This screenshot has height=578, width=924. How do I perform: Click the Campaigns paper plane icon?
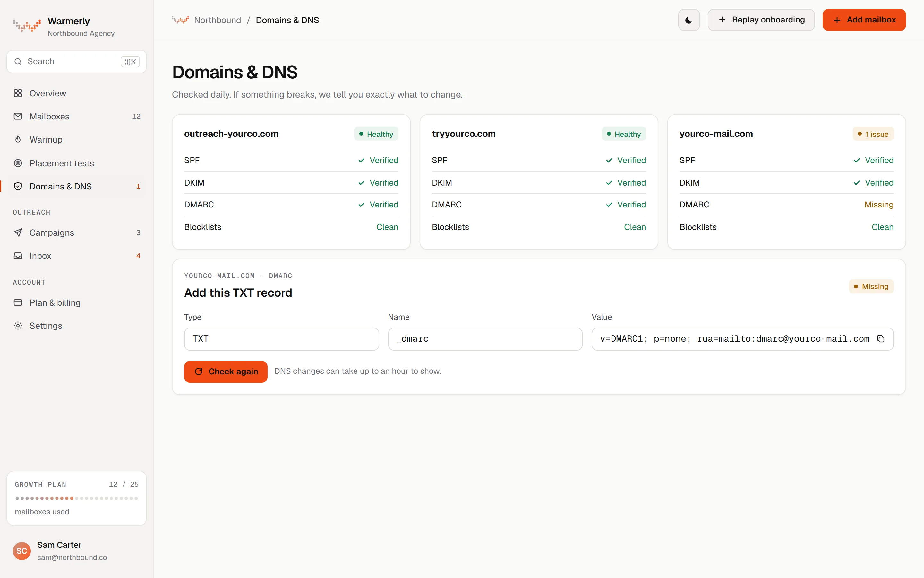(18, 232)
